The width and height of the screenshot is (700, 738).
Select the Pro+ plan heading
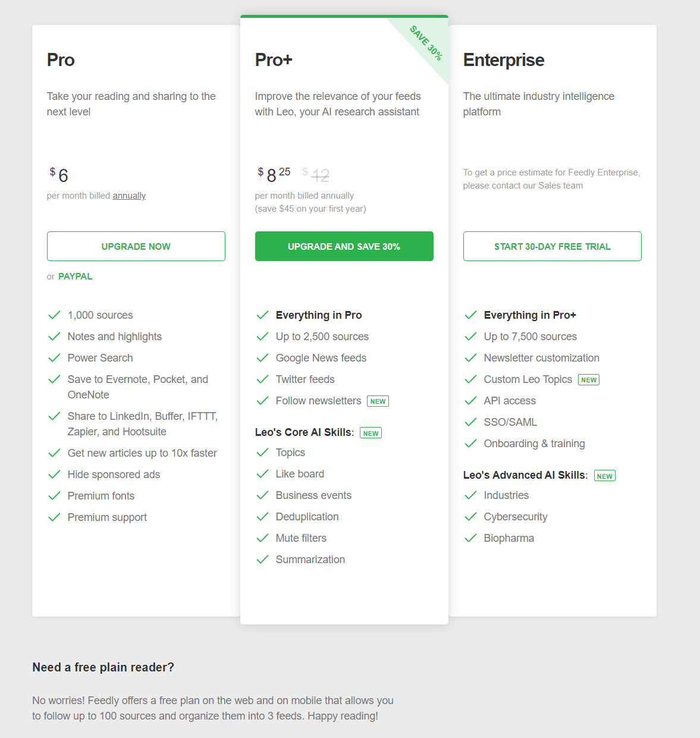pyautogui.click(x=274, y=59)
